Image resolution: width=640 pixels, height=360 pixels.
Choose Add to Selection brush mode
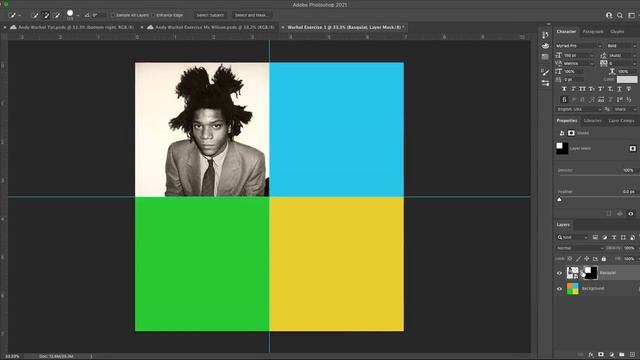[x=46, y=16]
